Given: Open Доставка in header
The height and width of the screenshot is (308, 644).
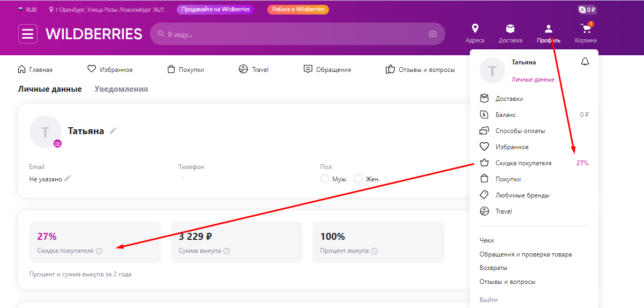Looking at the screenshot, I should tap(510, 33).
